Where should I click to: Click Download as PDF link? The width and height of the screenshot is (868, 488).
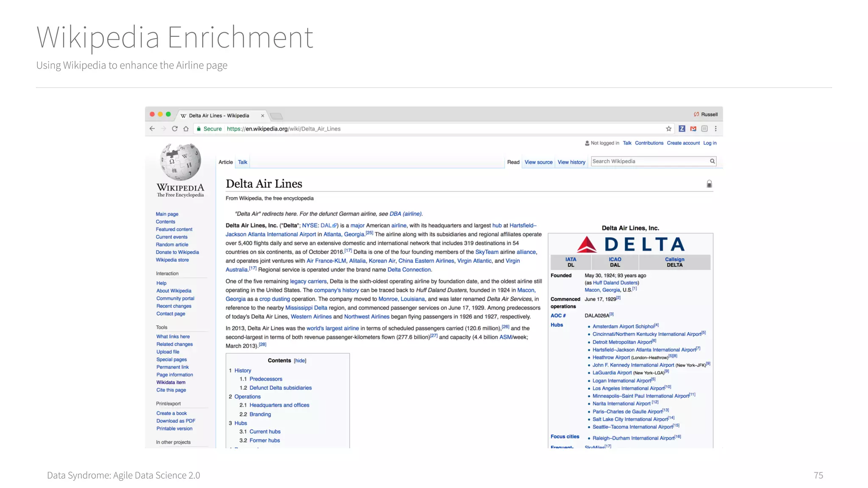175,421
